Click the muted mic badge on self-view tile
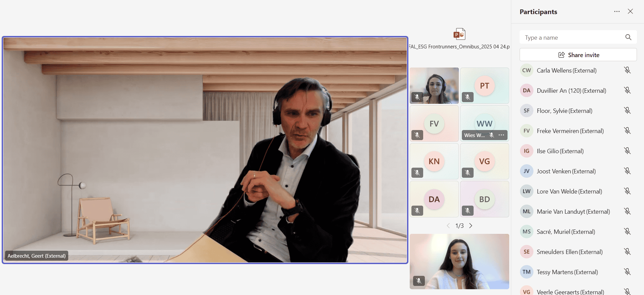The width and height of the screenshot is (644, 295). click(x=419, y=281)
